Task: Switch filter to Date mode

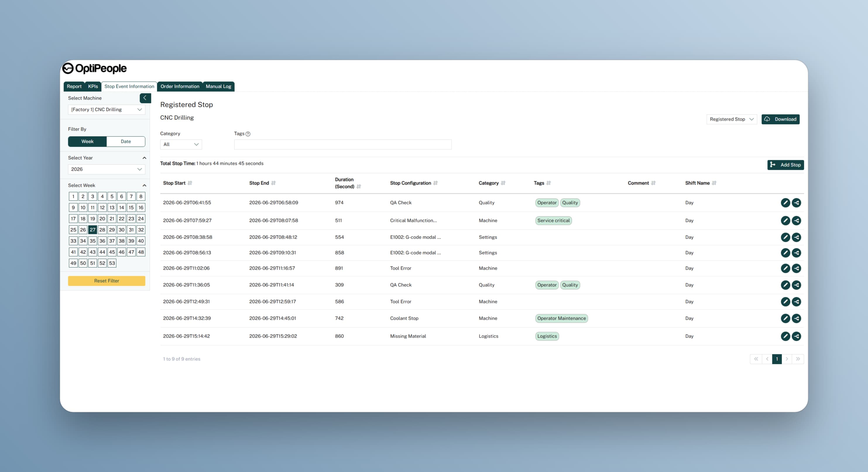Action: click(x=126, y=142)
